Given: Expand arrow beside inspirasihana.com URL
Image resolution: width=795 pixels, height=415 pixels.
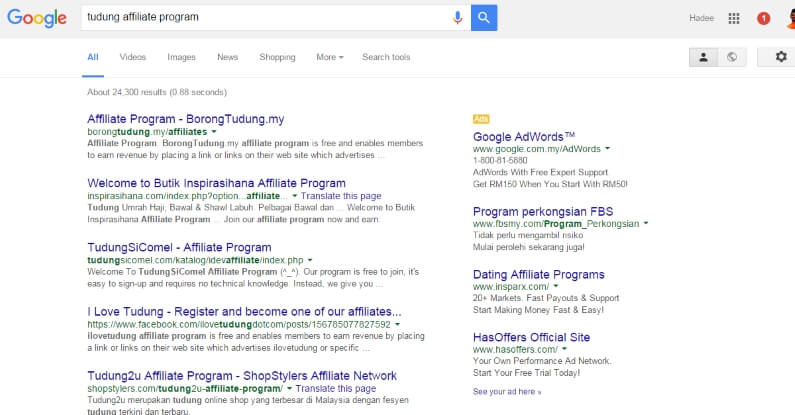Looking at the screenshot, I should click(x=295, y=196).
